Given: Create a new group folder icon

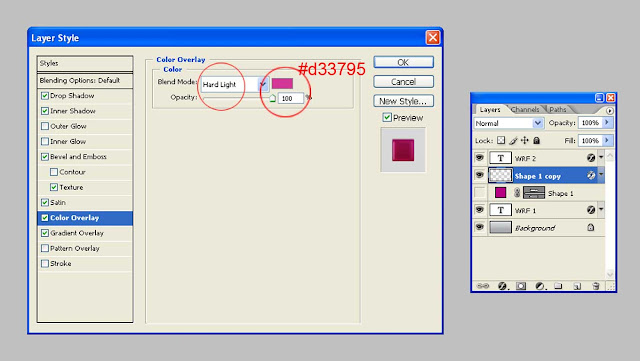Looking at the screenshot, I should (558, 286).
